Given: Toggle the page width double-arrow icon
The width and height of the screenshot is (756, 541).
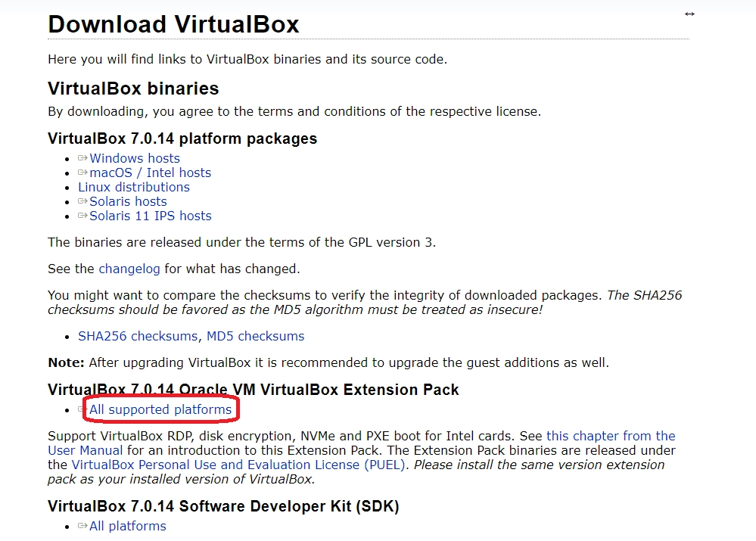Looking at the screenshot, I should tap(689, 14).
